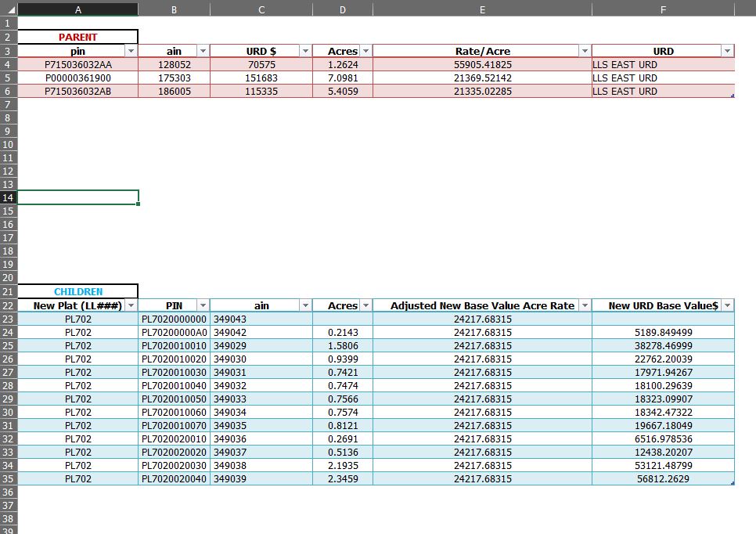Expand the Rate/Acre filter arrow
756x534 pixels.
tap(585, 51)
